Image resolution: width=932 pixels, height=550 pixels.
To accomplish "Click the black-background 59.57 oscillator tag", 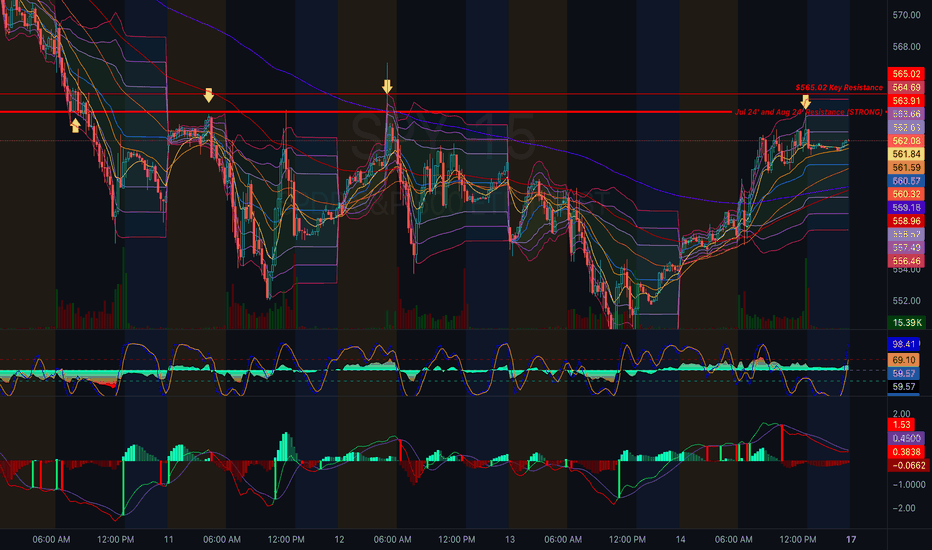I will (x=903, y=386).
